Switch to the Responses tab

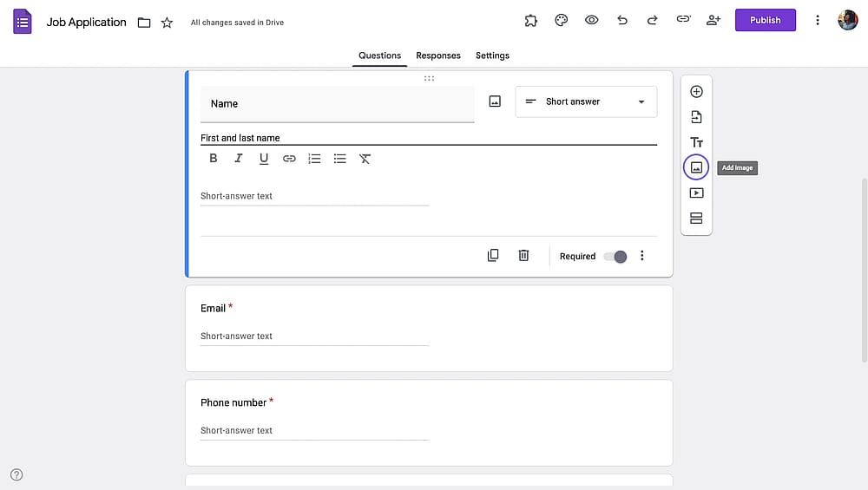437,56
